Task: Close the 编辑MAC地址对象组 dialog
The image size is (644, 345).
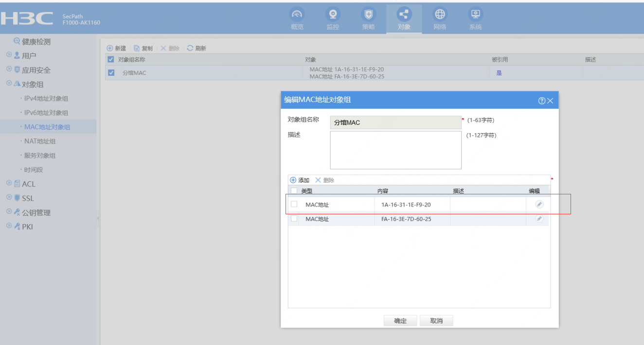Action: tap(550, 101)
